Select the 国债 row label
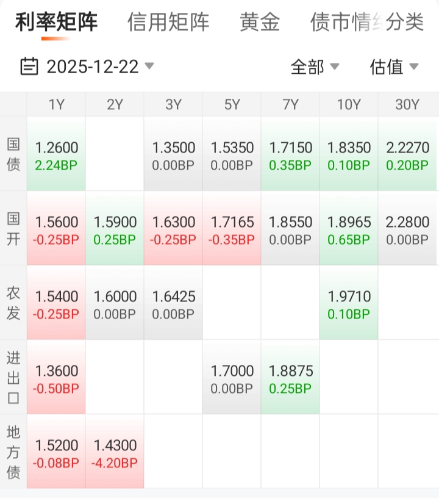 (x=13, y=154)
